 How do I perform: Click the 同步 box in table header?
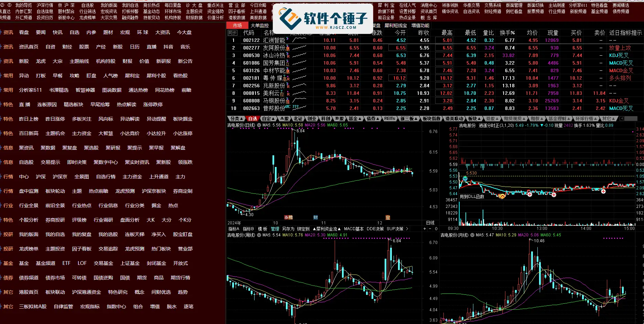point(233,33)
